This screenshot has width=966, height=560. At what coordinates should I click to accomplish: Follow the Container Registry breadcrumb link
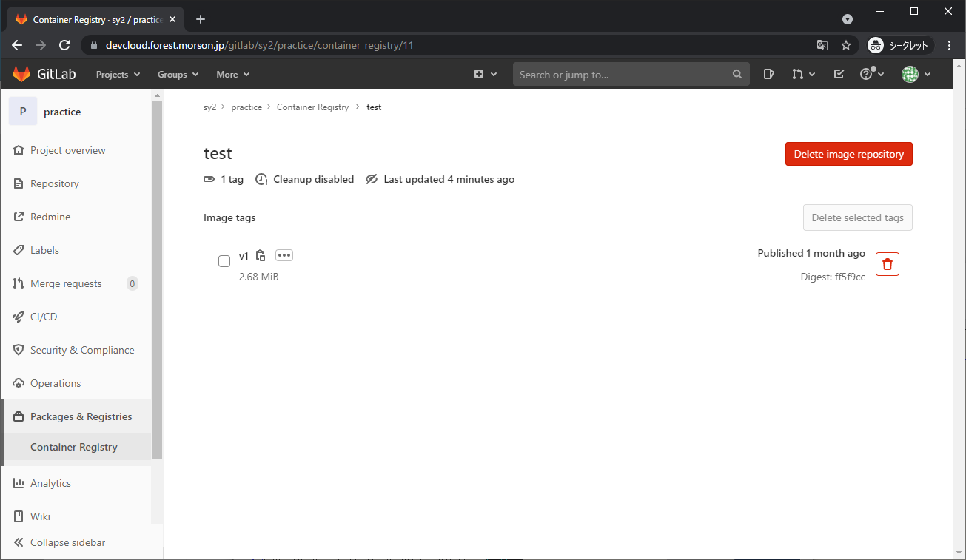point(312,107)
